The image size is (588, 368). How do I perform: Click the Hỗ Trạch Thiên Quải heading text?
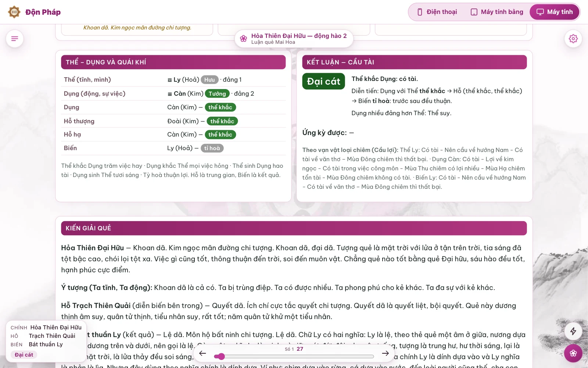96,305
